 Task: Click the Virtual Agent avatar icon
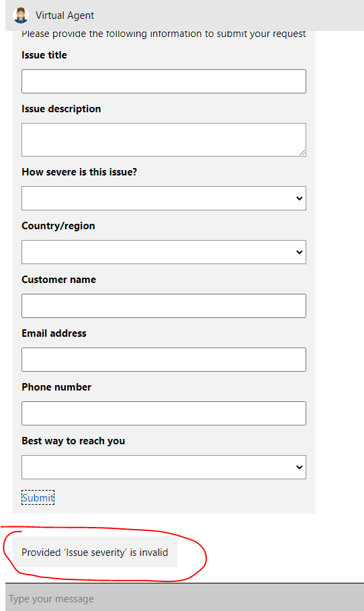pos(21,15)
